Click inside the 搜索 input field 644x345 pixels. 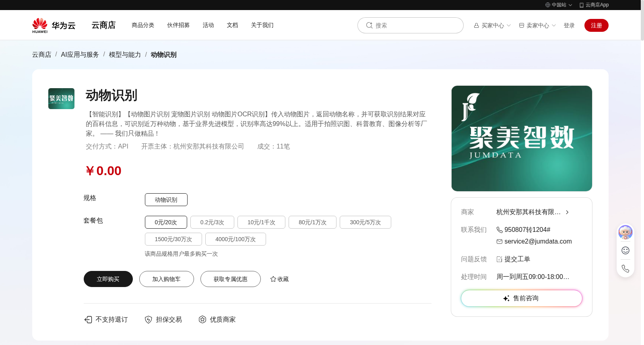pyautogui.click(x=411, y=25)
